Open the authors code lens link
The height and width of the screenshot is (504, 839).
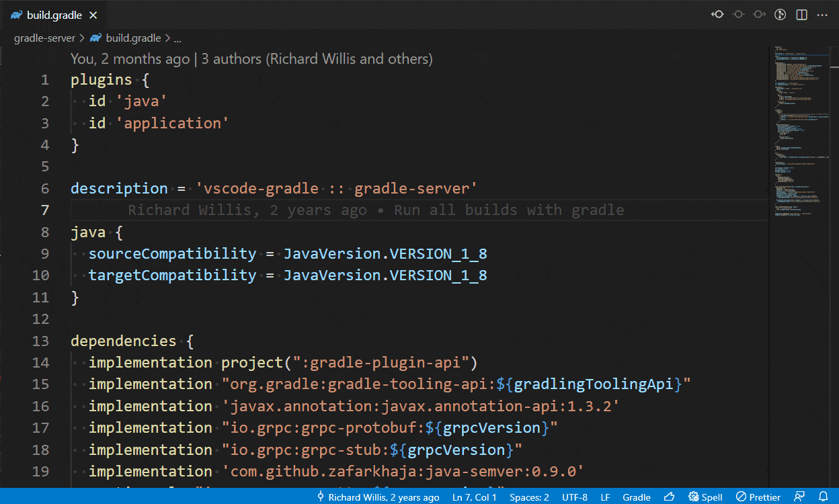point(317,59)
